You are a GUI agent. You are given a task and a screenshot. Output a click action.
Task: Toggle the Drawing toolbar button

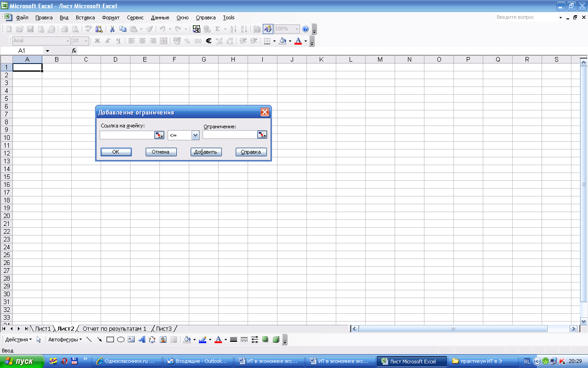[x=268, y=29]
